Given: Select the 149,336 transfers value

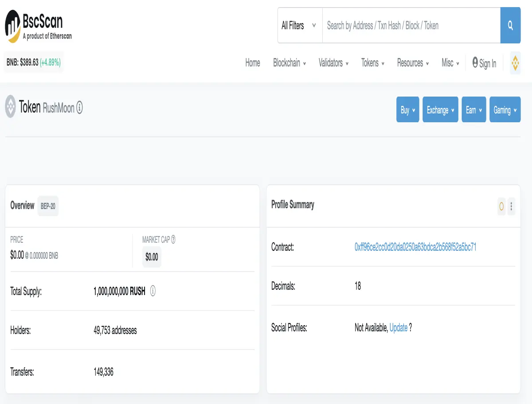Looking at the screenshot, I should [103, 372].
